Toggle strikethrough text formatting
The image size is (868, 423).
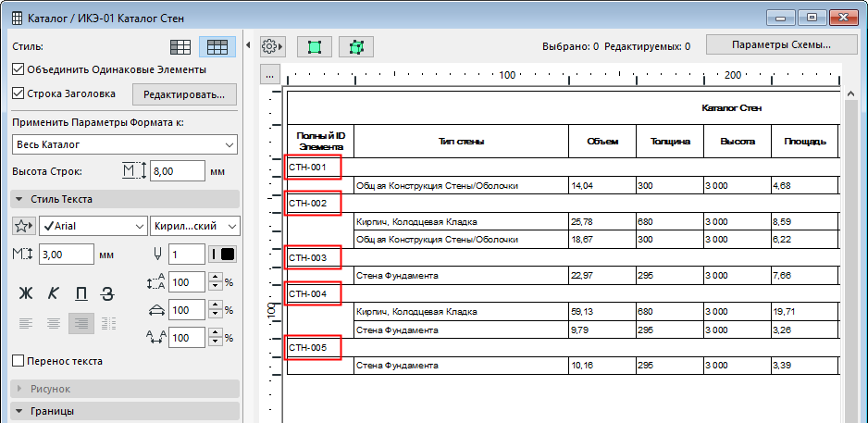107,293
